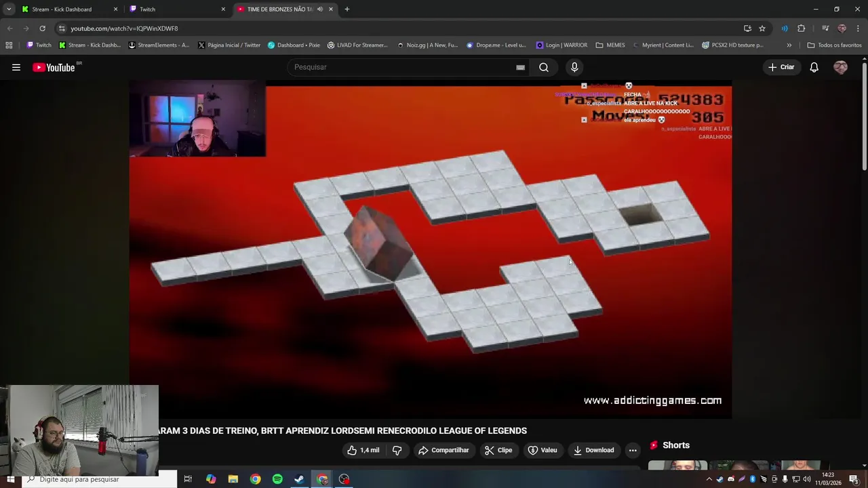868x488 pixels.
Task: Open the StreamElements bookmark
Action: pyautogui.click(x=159, y=45)
